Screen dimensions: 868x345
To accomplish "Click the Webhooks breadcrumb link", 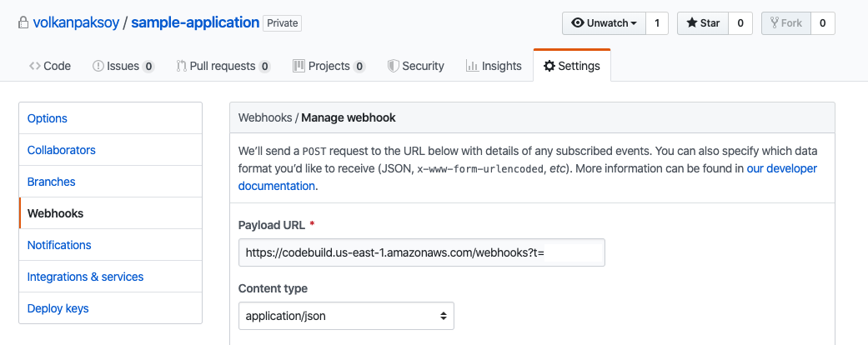I will (264, 117).
